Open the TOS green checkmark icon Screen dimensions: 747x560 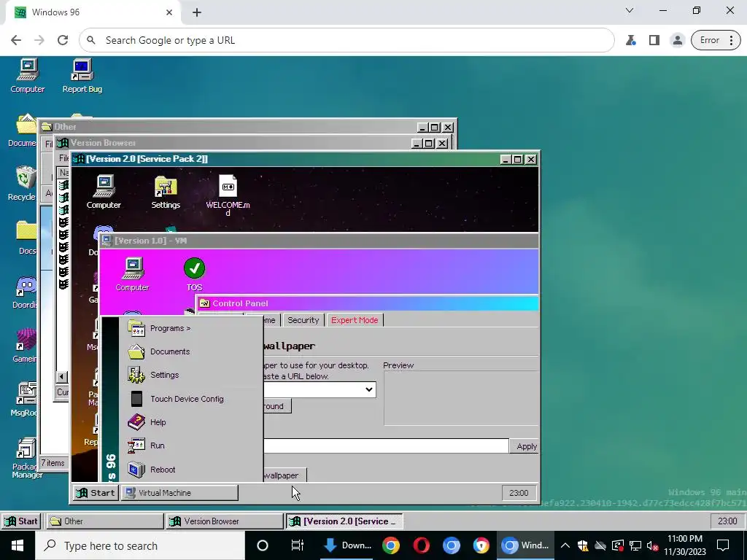tap(194, 274)
